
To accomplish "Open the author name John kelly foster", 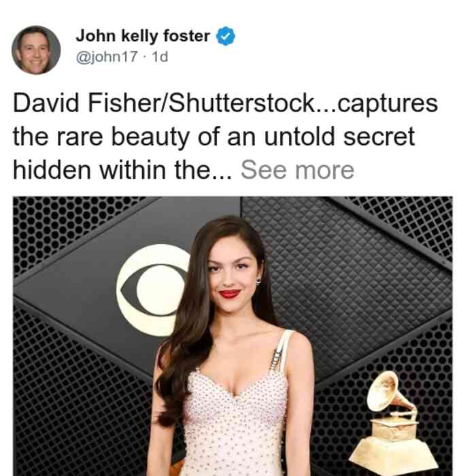I will [x=143, y=36].
